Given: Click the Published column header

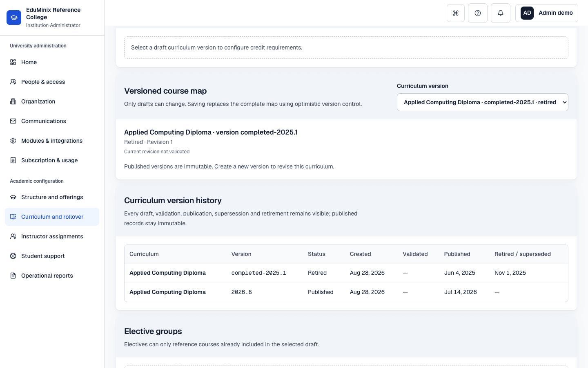Looking at the screenshot, I should pos(457,254).
